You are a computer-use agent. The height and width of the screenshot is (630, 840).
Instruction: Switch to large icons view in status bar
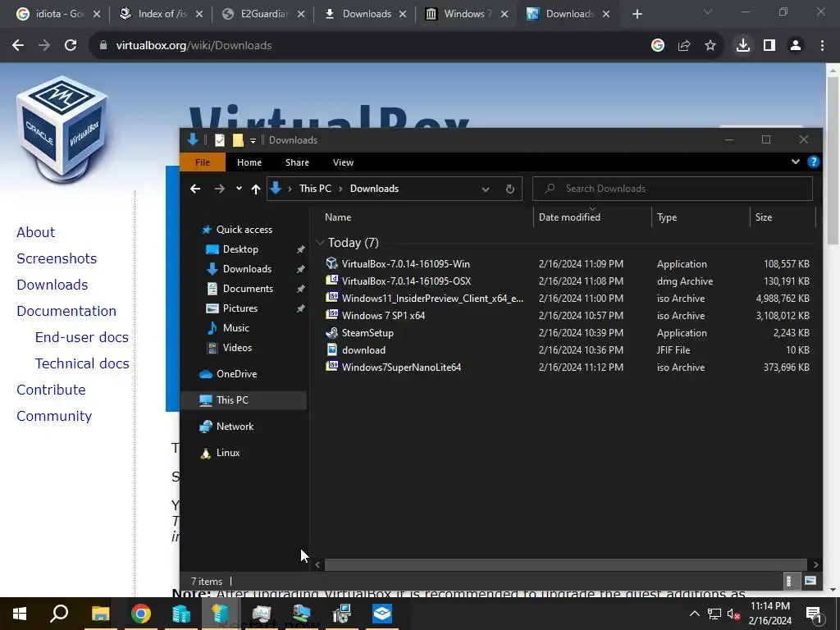click(x=810, y=581)
